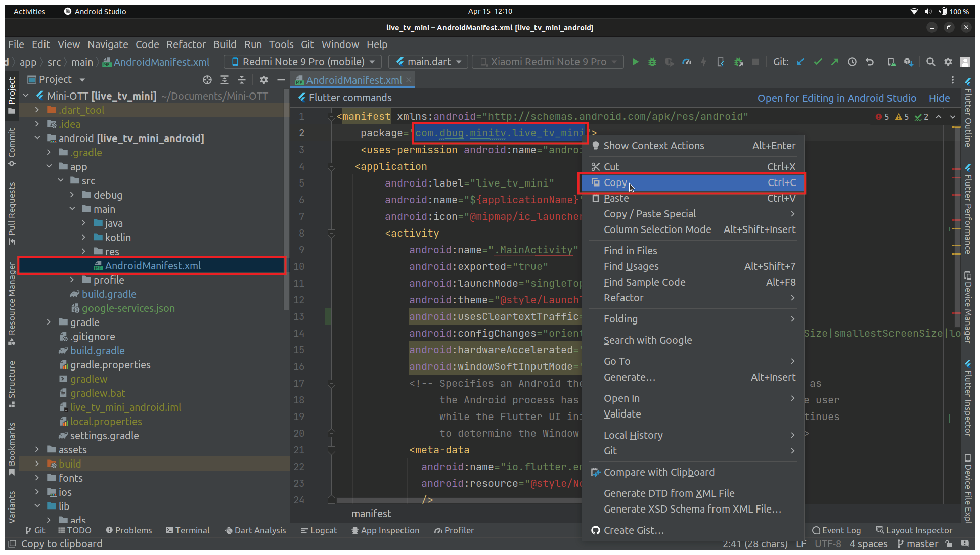Click Flutter commands banner label
The height and width of the screenshot is (555, 980).
point(350,98)
